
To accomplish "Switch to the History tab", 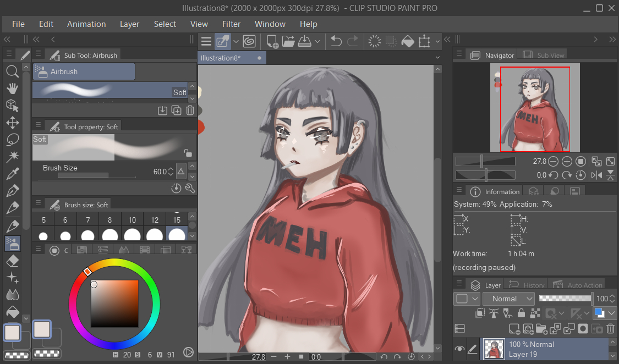I will 527,285.
